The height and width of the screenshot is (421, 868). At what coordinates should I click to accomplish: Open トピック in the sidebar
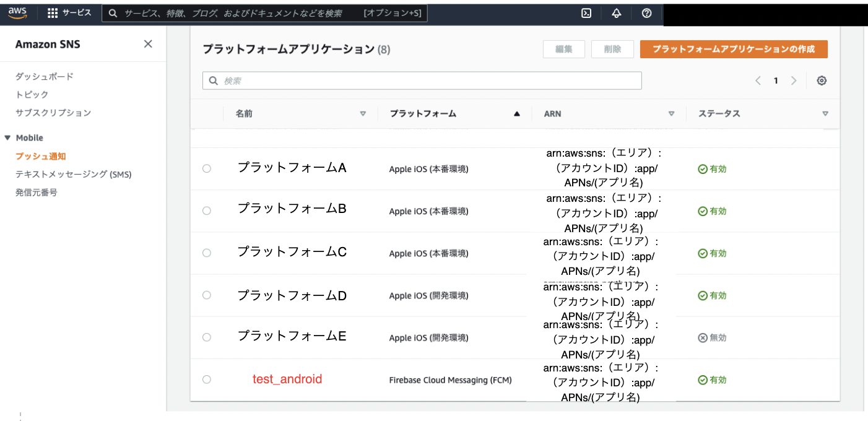point(32,95)
